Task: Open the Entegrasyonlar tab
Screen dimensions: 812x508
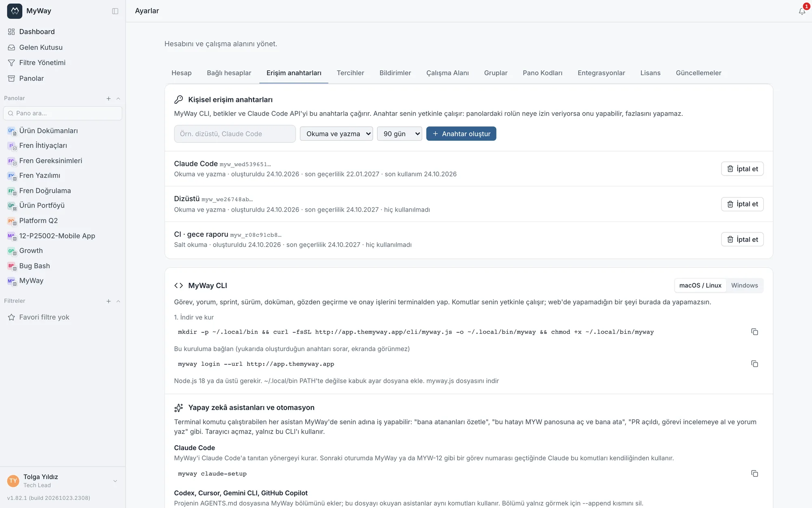Action: click(601, 73)
